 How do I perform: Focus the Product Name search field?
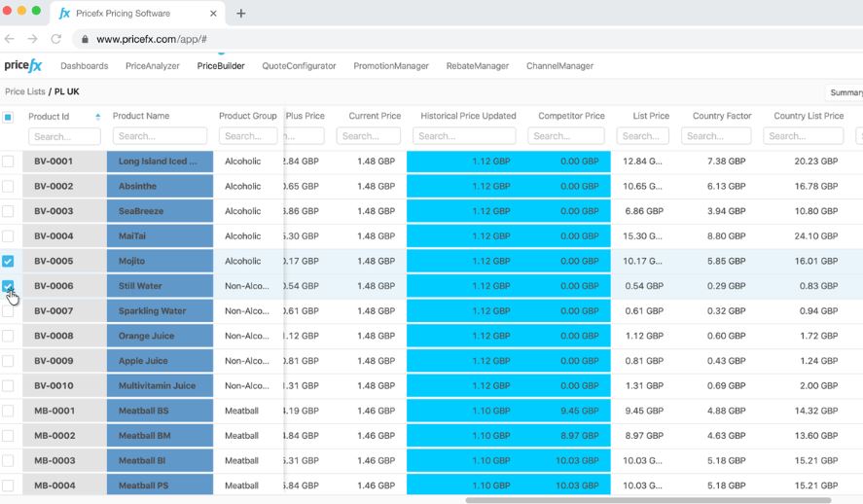pos(160,136)
